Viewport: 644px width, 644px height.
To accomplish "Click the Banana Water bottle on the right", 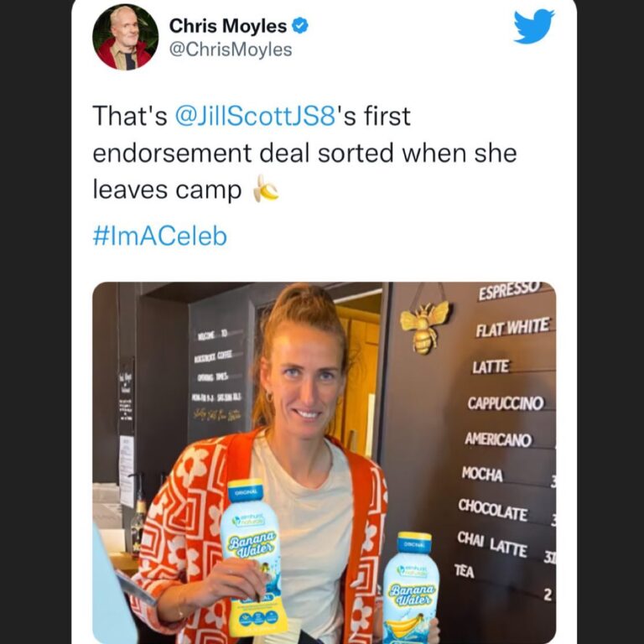I will point(410,588).
